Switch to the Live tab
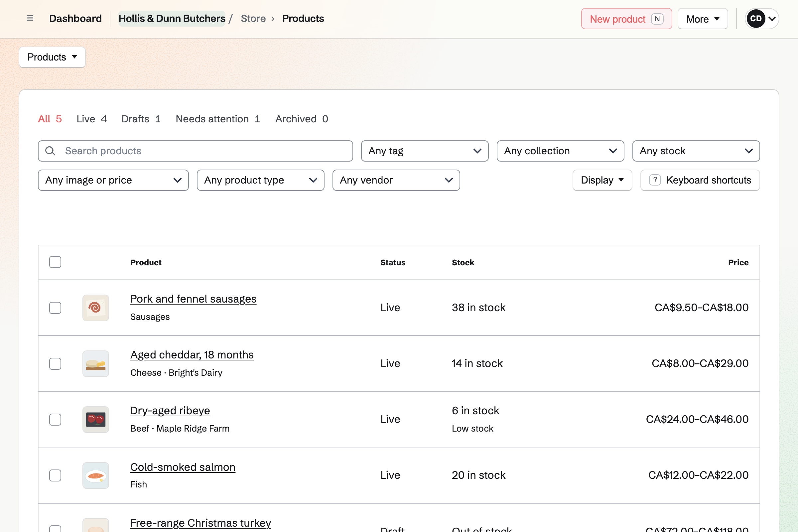This screenshot has height=532, width=798. (92, 119)
